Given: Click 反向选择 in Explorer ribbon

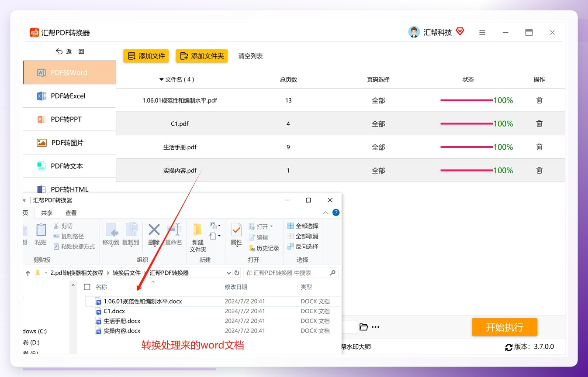Looking at the screenshot, I should point(303,247).
